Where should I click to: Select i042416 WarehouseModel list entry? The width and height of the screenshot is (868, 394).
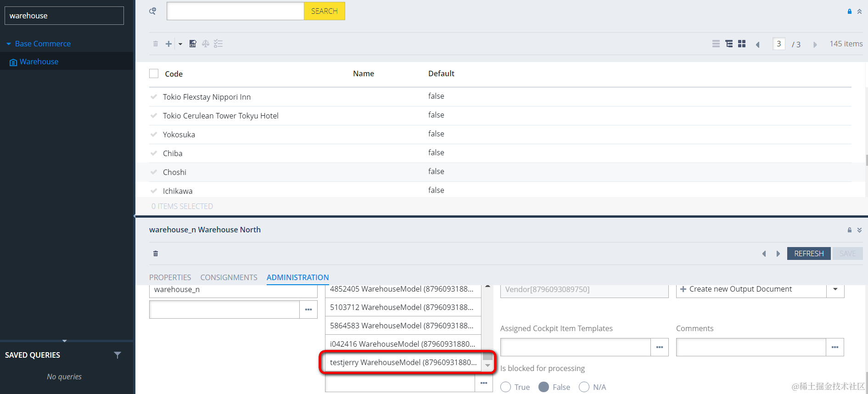tap(403, 344)
